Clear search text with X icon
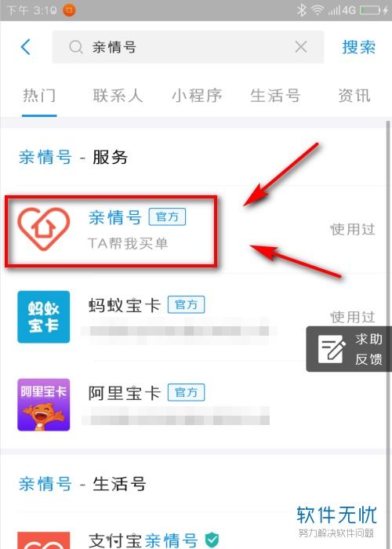The height and width of the screenshot is (549, 392). [300, 46]
